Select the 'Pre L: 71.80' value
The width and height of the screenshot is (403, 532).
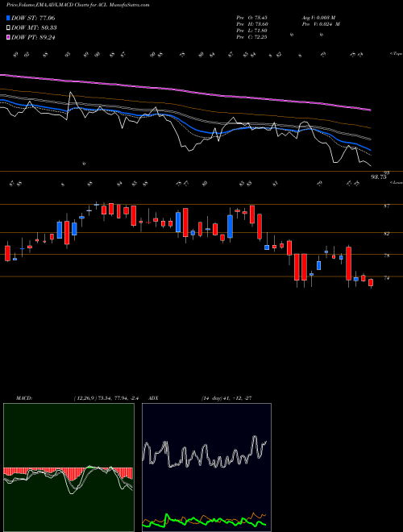click(x=251, y=31)
